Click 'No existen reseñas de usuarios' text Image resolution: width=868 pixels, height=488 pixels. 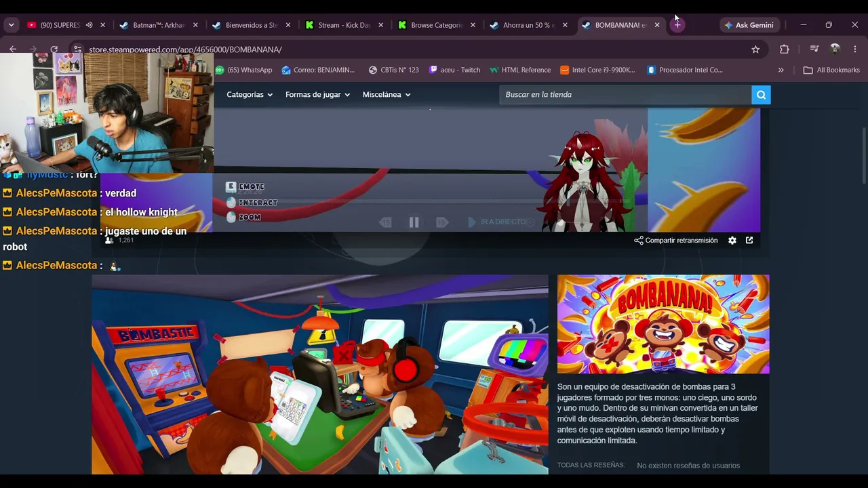(688, 466)
